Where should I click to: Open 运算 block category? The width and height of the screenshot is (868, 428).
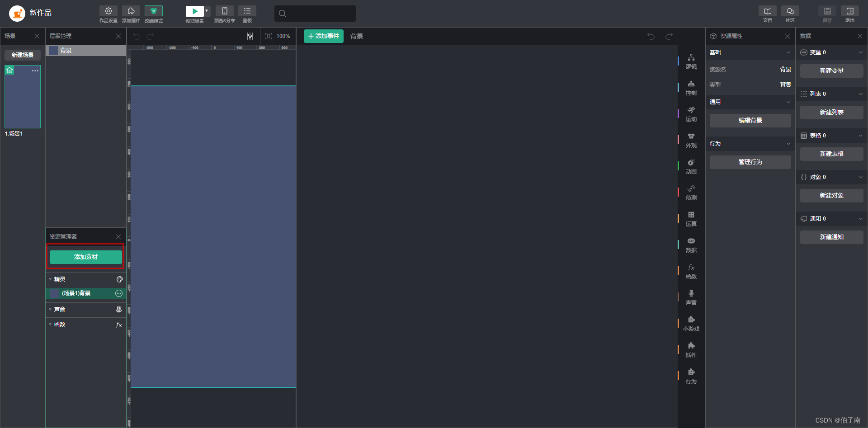tap(691, 219)
